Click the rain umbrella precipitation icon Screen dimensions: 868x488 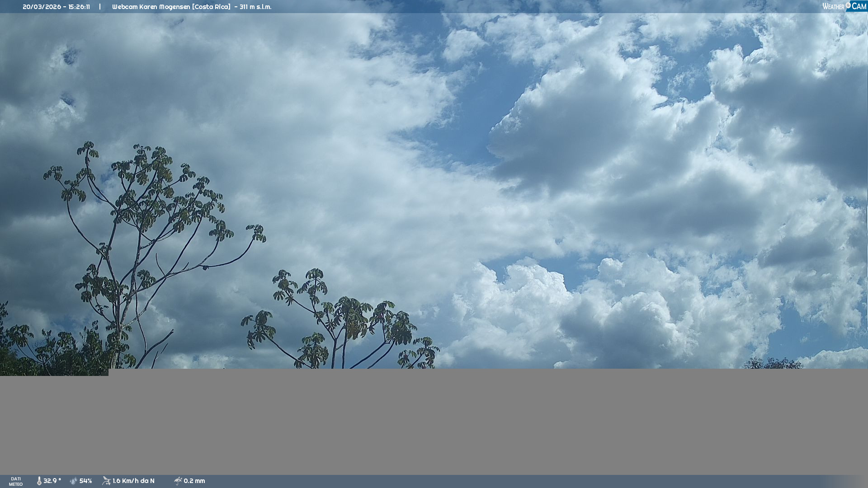pos(178,481)
